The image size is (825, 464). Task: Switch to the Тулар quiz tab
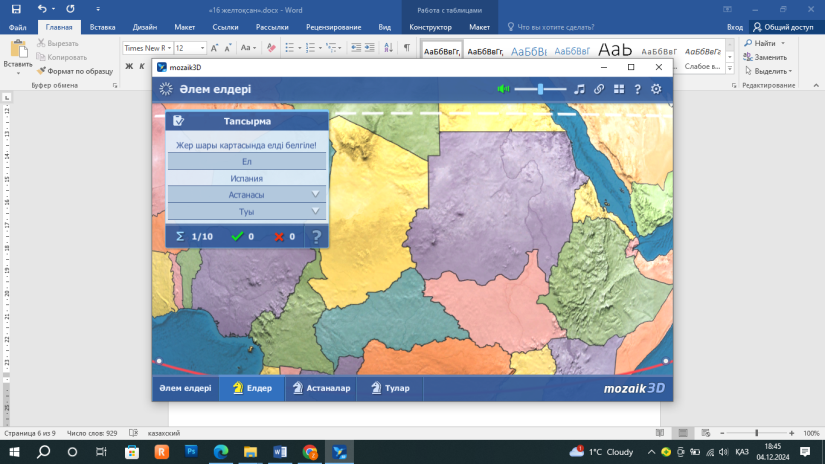pyautogui.click(x=390, y=388)
